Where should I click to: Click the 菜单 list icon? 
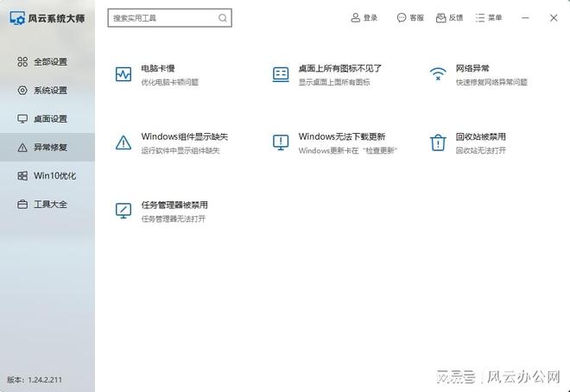pyautogui.click(x=480, y=17)
